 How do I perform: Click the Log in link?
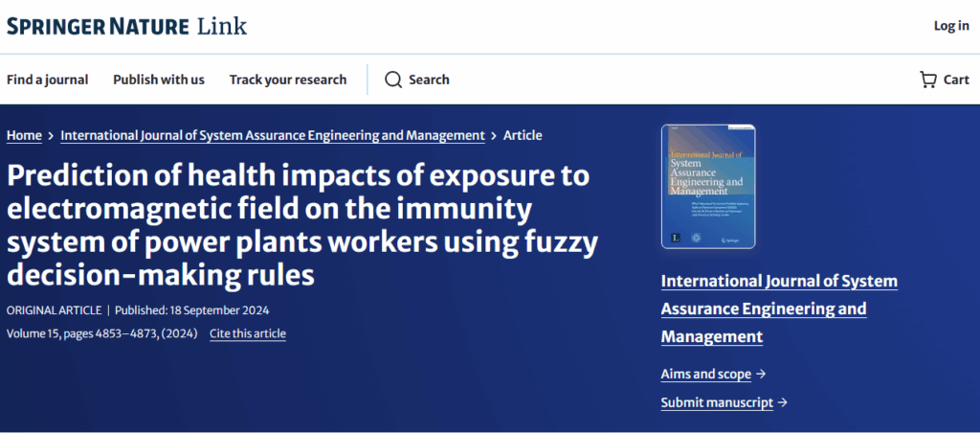point(951,26)
